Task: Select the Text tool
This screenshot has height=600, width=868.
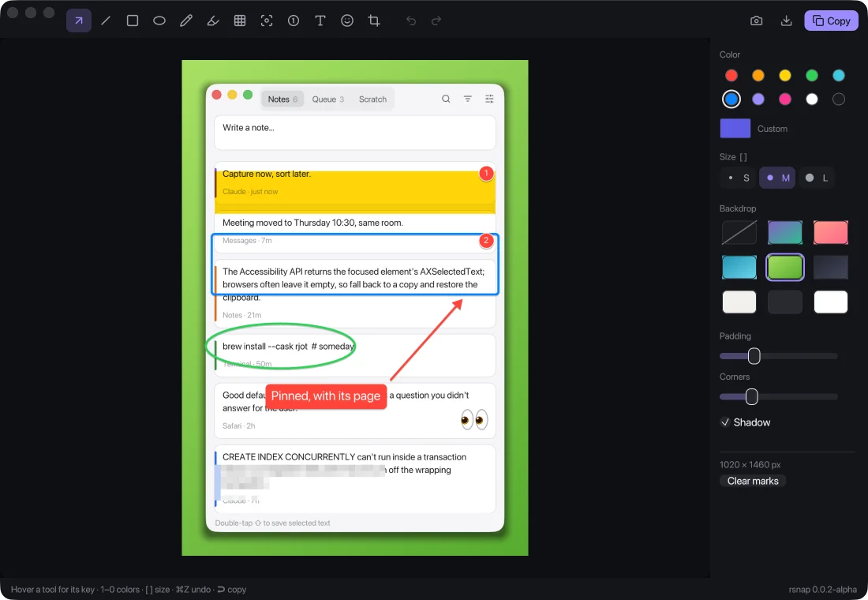Action: coord(320,21)
